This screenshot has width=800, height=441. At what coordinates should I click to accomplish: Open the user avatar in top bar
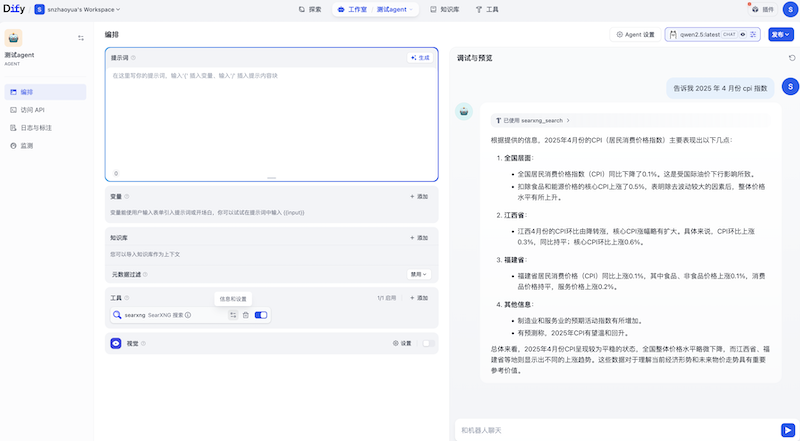point(785,9)
